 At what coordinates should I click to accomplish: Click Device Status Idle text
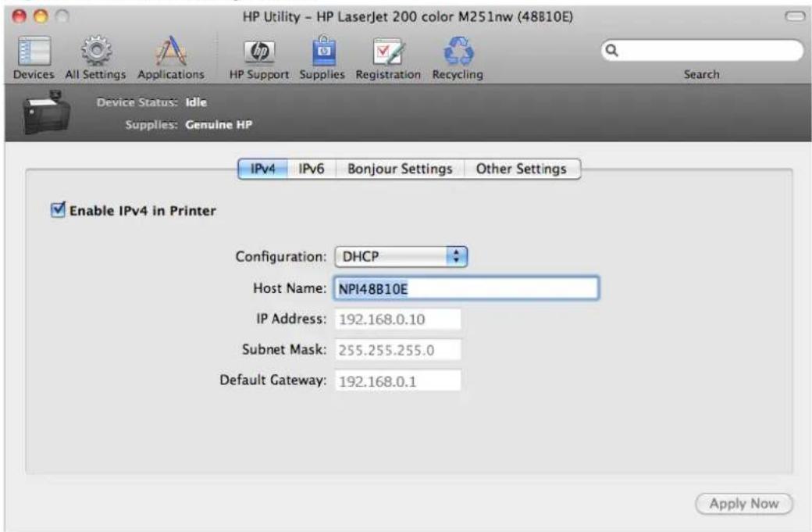click(151, 102)
